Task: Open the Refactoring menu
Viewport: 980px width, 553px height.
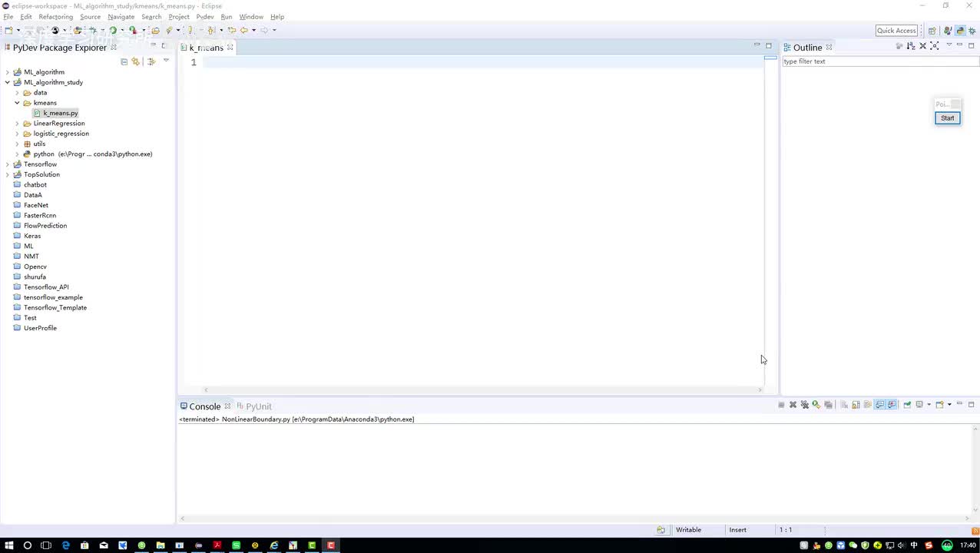Action: click(x=55, y=17)
